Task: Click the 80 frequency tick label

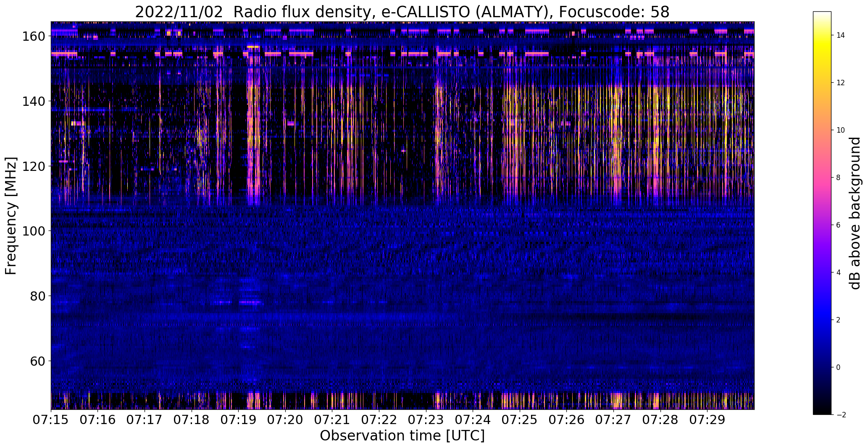Action: 37,296
